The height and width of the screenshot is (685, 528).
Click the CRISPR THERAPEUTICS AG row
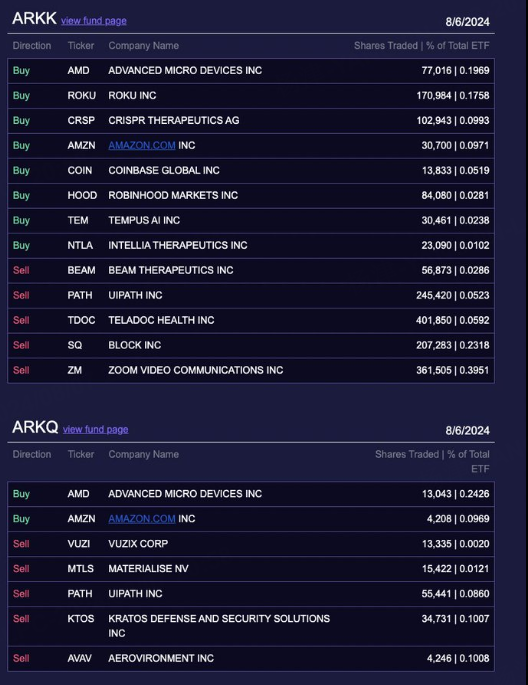coord(251,121)
